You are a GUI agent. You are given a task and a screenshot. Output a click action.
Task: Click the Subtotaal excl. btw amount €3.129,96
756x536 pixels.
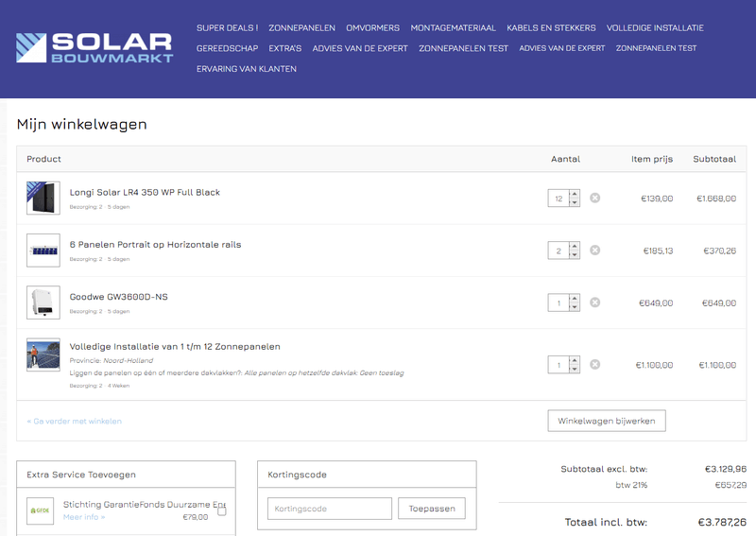[x=725, y=469]
